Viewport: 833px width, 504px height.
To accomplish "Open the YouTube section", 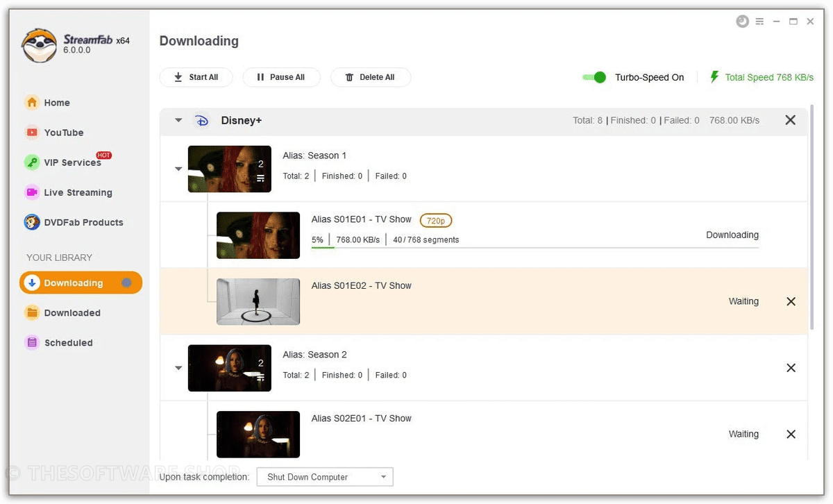I will (x=64, y=133).
